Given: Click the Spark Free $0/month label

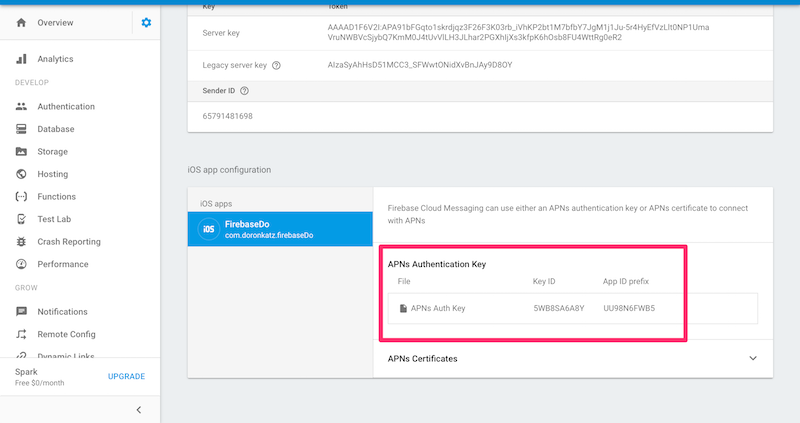Looking at the screenshot, I should (x=39, y=377).
